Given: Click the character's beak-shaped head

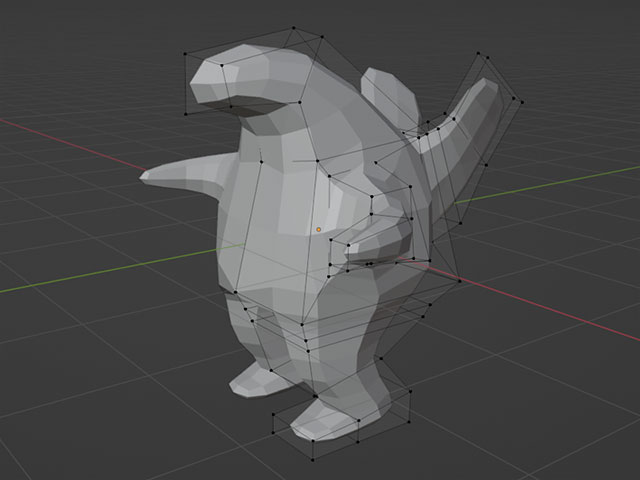Looking at the screenshot, I should (249, 78).
